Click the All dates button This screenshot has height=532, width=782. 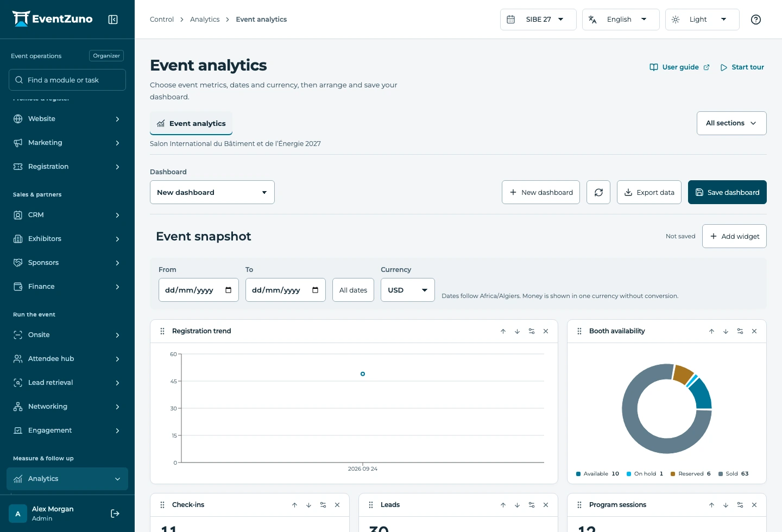(x=353, y=290)
